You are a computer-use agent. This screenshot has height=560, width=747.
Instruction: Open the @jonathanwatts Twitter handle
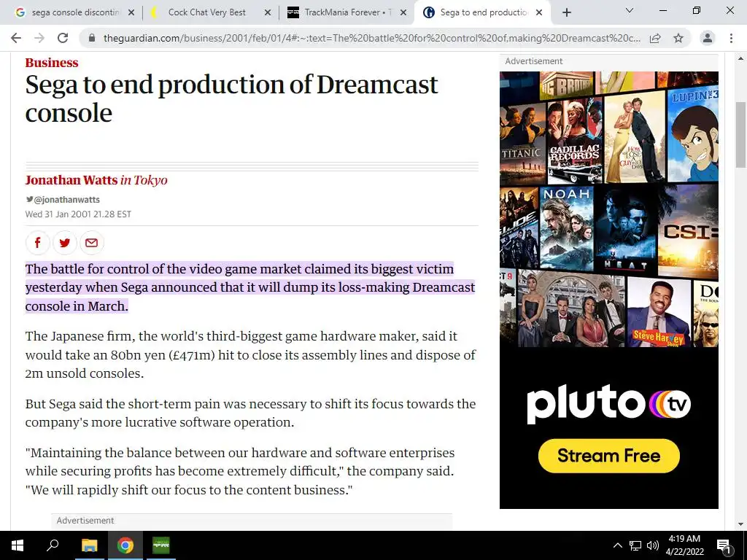point(63,200)
